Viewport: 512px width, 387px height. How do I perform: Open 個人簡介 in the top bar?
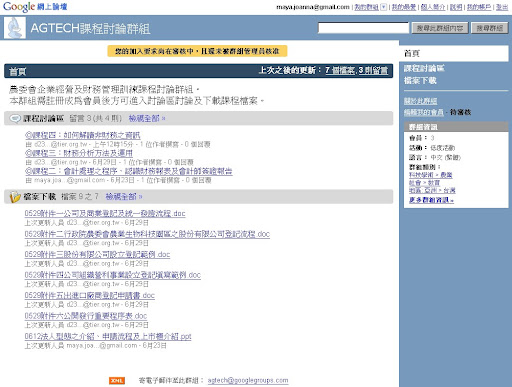(x=433, y=7)
